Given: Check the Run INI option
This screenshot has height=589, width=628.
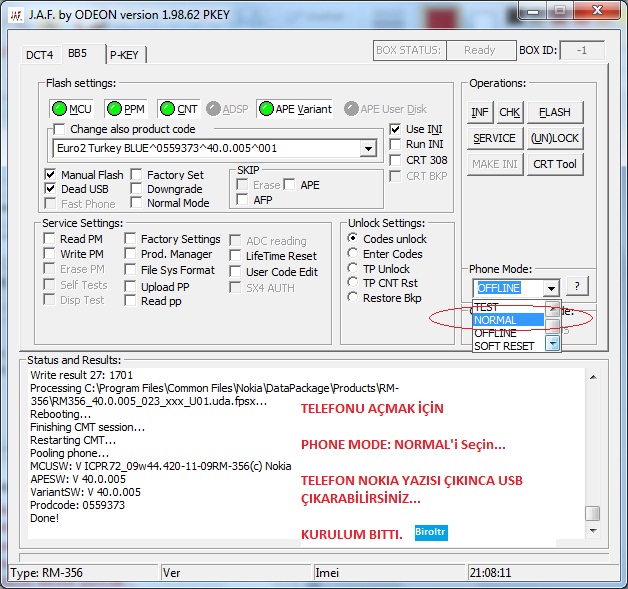Looking at the screenshot, I should pos(395,144).
